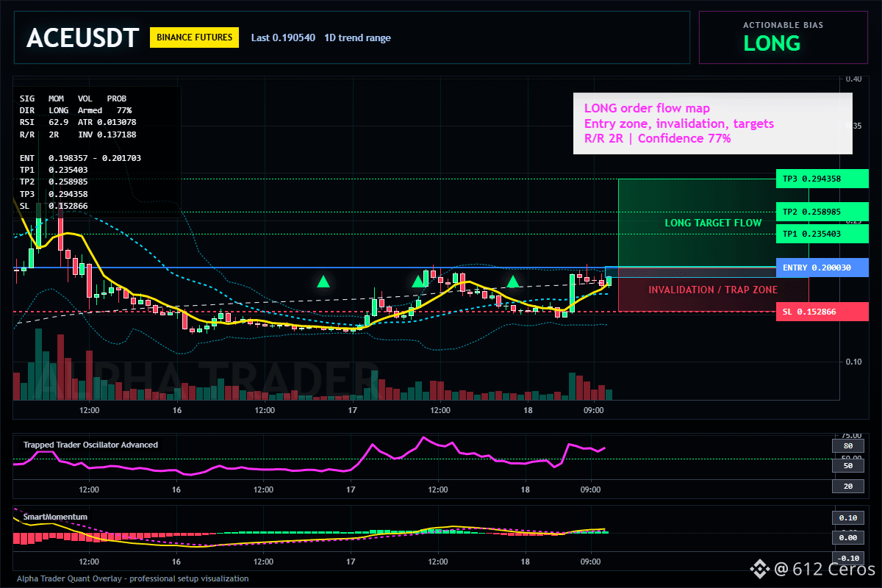Click the SmartMomentum indicator title
This screenshot has height=588, width=882.
[x=55, y=517]
